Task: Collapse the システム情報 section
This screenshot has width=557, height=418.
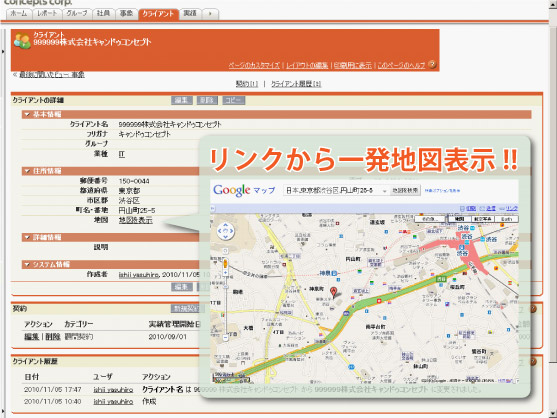Action: [27, 265]
